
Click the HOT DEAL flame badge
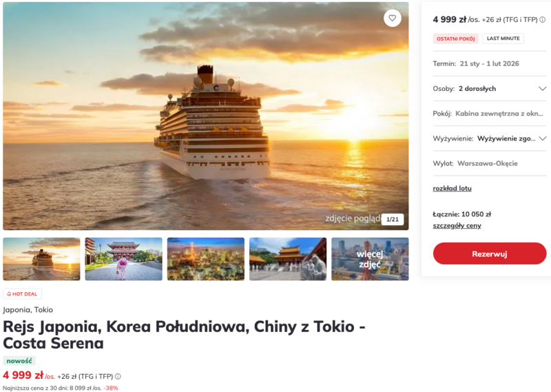[x=23, y=293]
